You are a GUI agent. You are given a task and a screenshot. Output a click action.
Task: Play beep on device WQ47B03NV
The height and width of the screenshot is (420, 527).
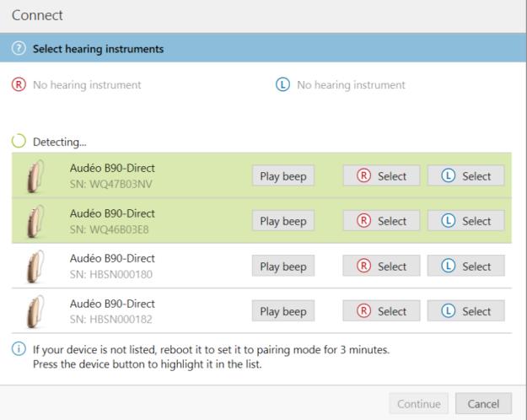[x=283, y=175]
